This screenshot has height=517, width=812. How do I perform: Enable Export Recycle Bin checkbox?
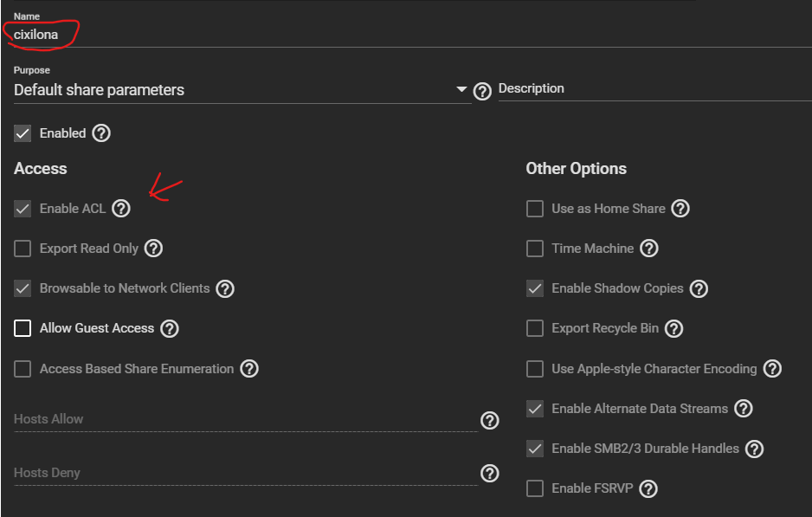point(535,328)
